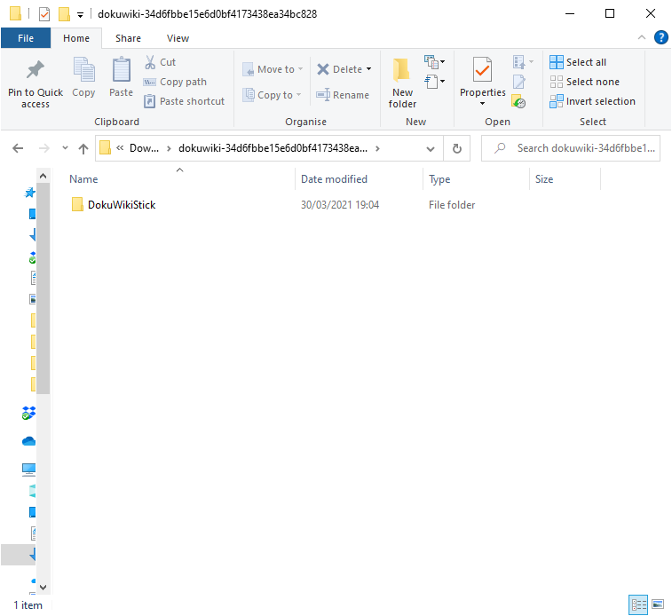
Task: Open the Customize Quick Access Toolbar dropdown
Action: point(80,15)
